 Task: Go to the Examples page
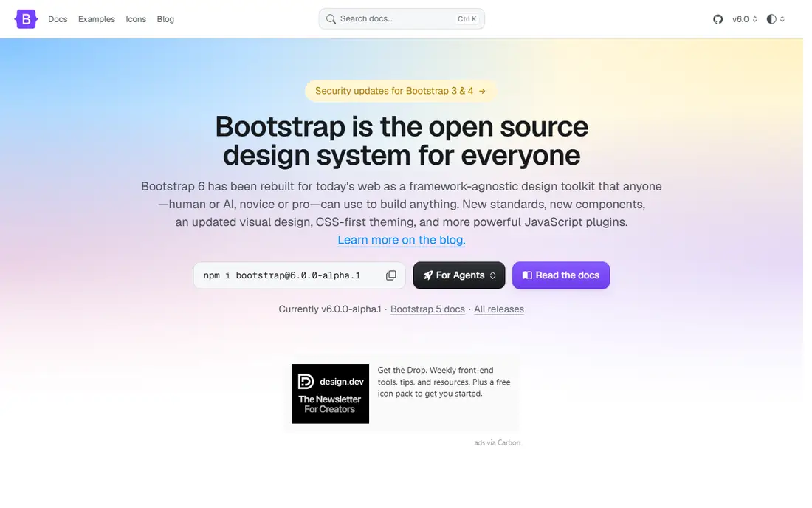click(x=97, y=19)
